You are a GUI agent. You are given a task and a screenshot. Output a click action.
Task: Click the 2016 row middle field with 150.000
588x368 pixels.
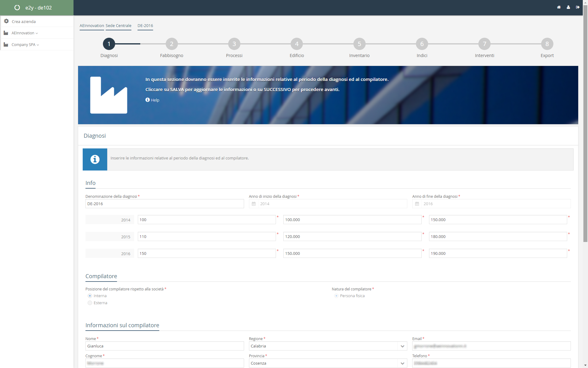[352, 253]
